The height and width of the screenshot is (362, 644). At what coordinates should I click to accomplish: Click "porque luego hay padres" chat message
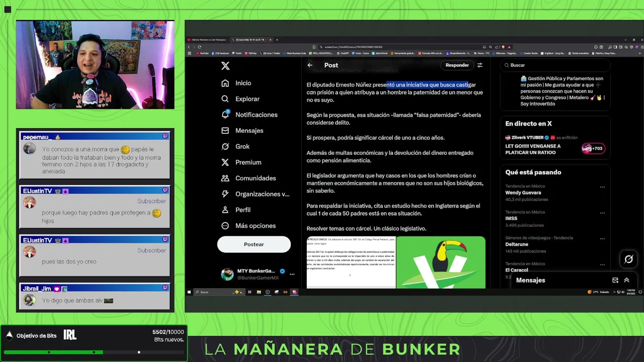point(101,217)
